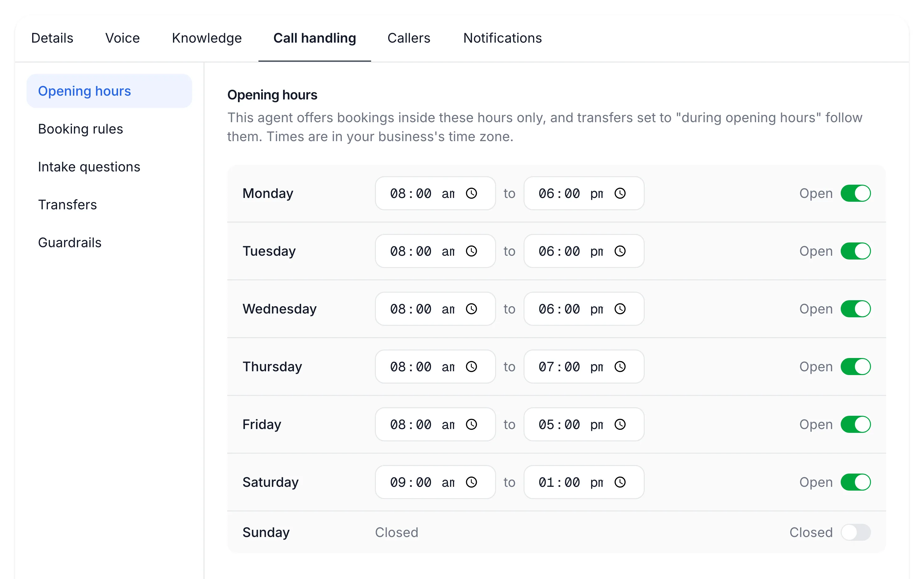Select Opening hours in the sidebar

[x=109, y=91]
